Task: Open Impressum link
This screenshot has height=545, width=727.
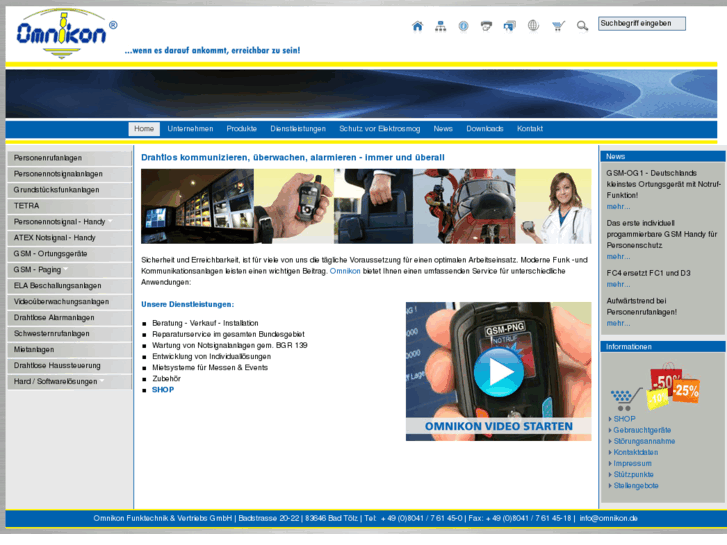Action: pos(632,463)
